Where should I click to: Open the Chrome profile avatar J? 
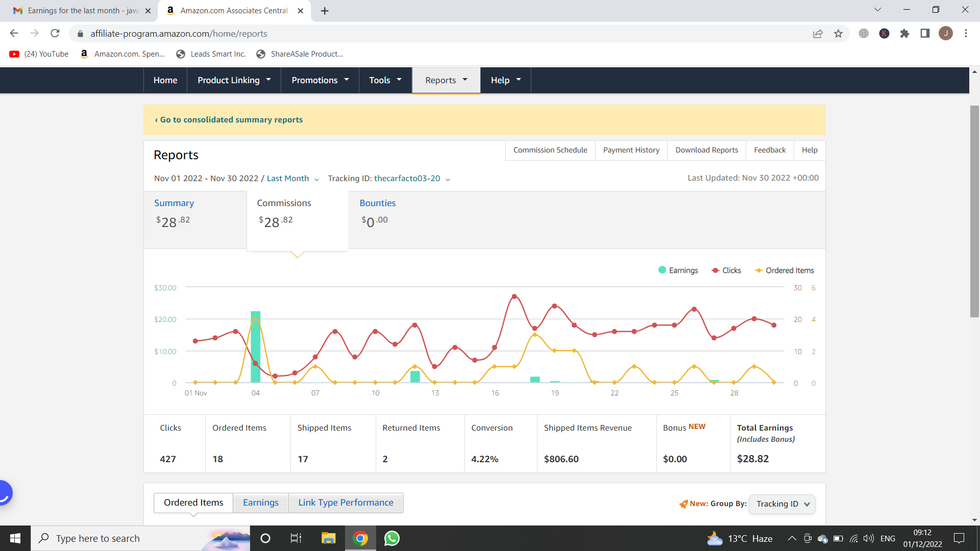pyautogui.click(x=946, y=34)
